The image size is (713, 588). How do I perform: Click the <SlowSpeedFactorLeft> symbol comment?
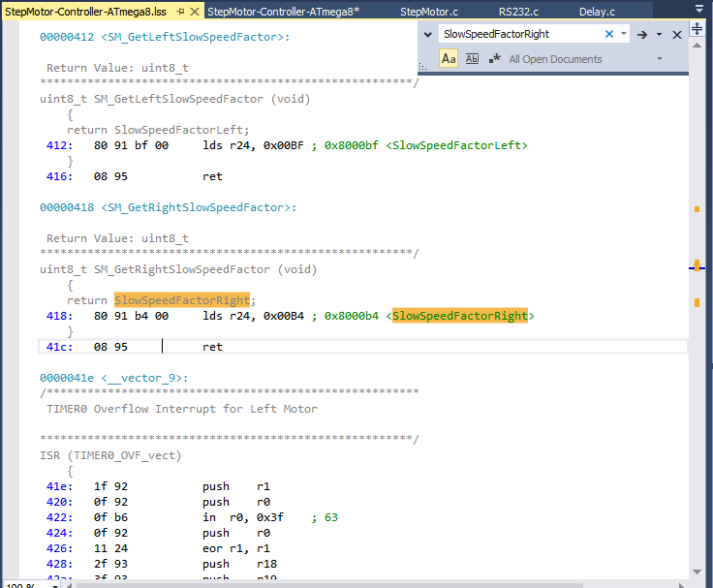(456, 145)
